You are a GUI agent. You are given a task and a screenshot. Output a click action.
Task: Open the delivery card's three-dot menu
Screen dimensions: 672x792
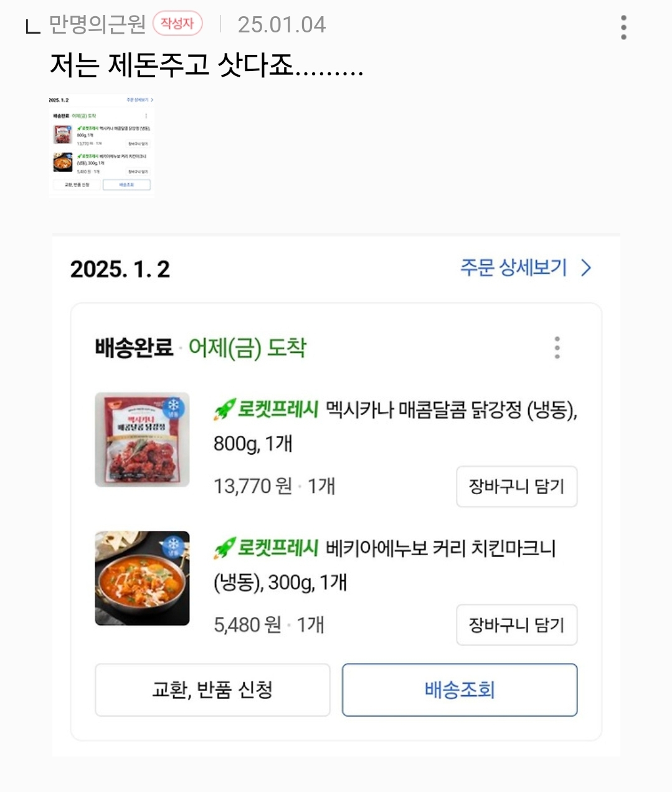[x=557, y=348]
